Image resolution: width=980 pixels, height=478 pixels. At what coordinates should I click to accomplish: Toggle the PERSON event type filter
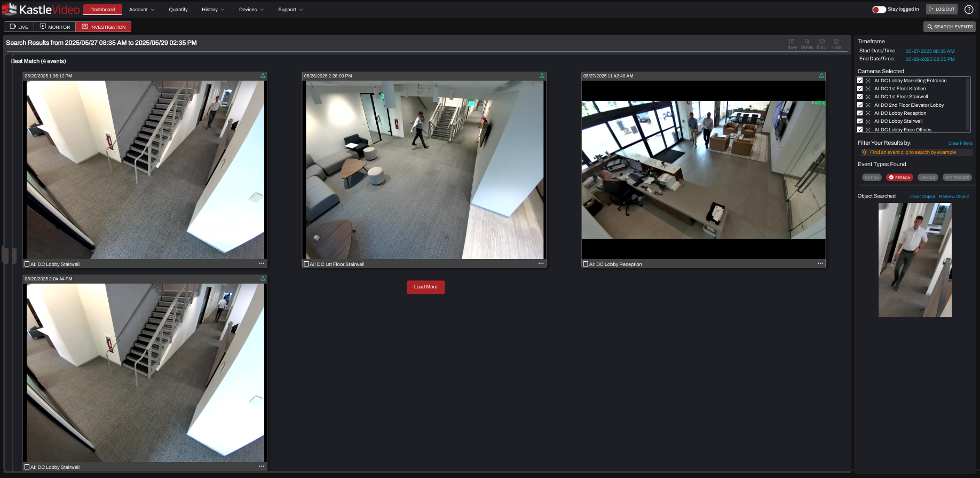899,177
